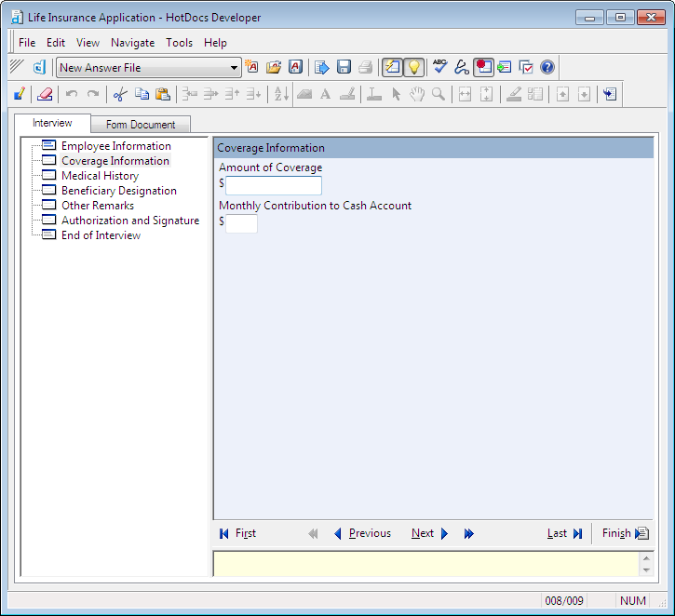Open the New Answer File dropdown
The image size is (675, 616).
pyautogui.click(x=235, y=68)
